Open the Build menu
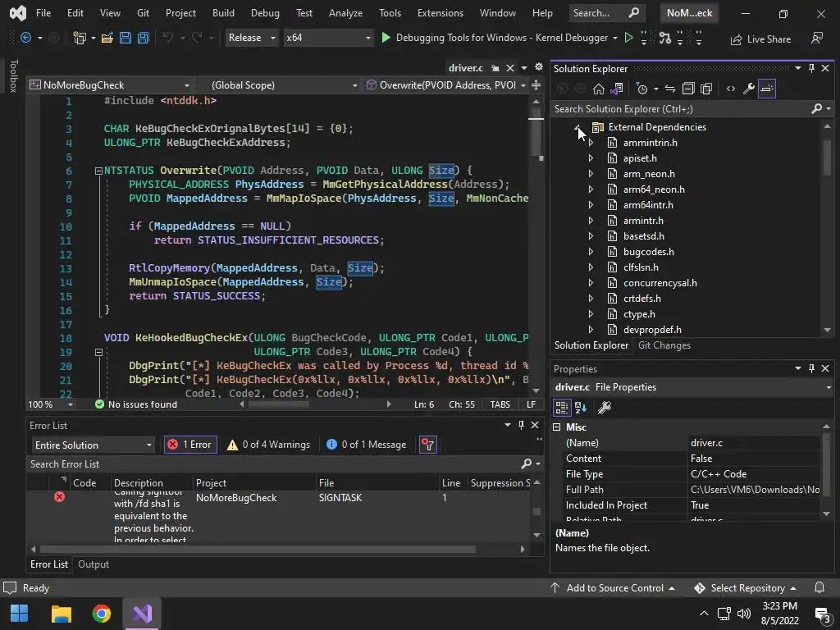Screen dimensions: 840x630 (223, 13)
